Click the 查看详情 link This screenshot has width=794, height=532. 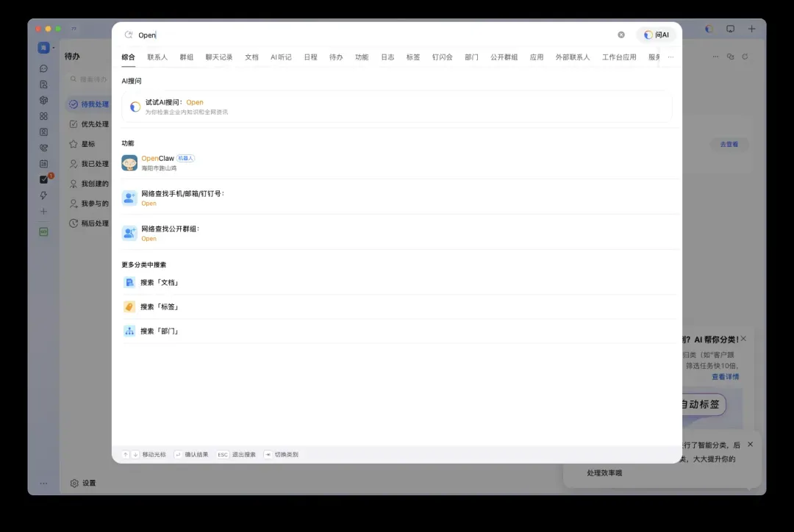(x=725, y=377)
